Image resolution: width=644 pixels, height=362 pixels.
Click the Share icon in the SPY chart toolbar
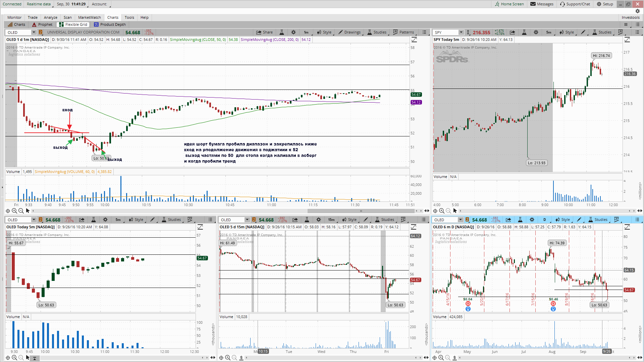[512, 32]
